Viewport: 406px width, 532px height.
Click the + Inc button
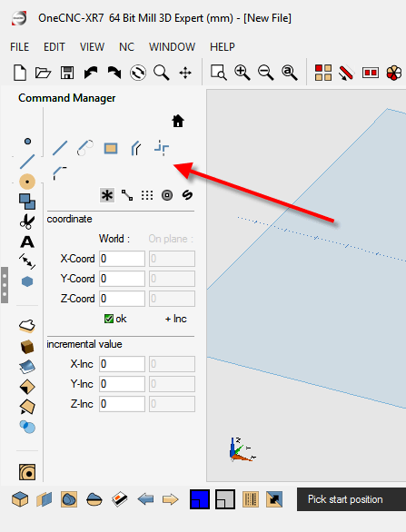[176, 319]
